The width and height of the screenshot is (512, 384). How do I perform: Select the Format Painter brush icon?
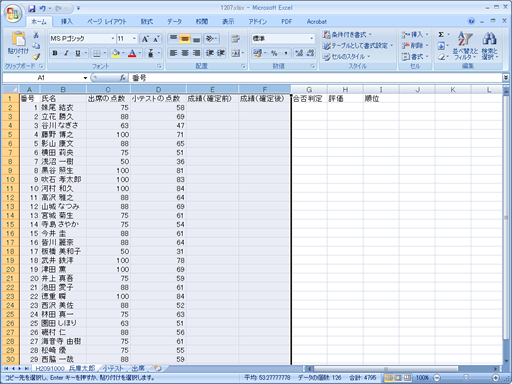pos(36,57)
